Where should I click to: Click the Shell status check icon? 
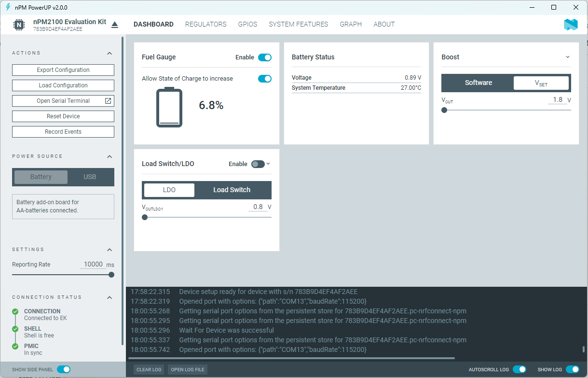click(x=15, y=329)
